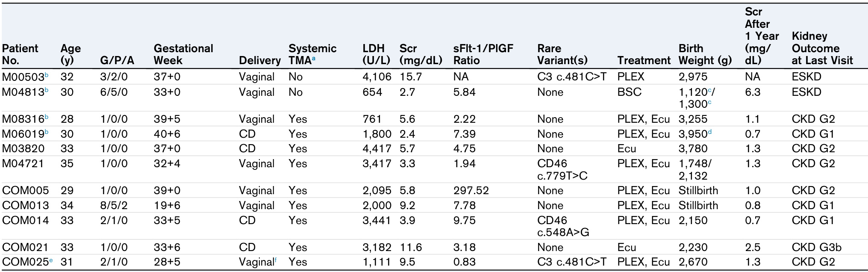Open footnote 'e' next to COM025
This screenshot has height=272, width=868.
pyautogui.click(x=51, y=260)
